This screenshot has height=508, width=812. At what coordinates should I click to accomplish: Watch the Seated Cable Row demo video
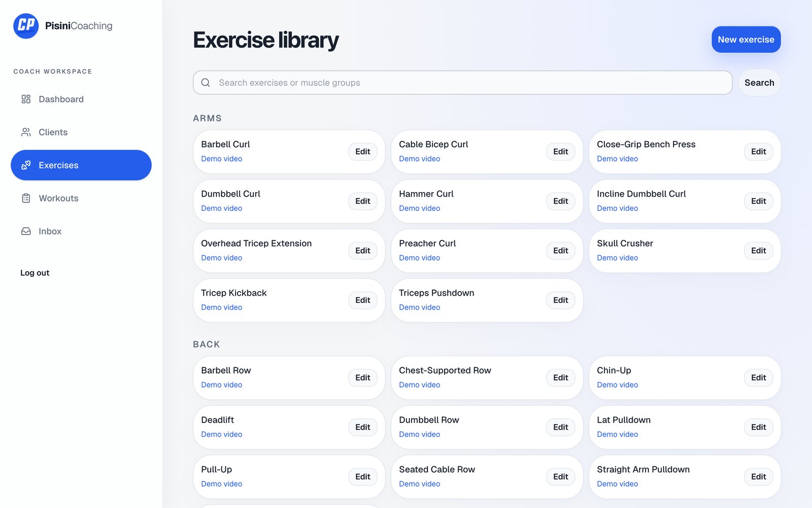pyautogui.click(x=420, y=484)
